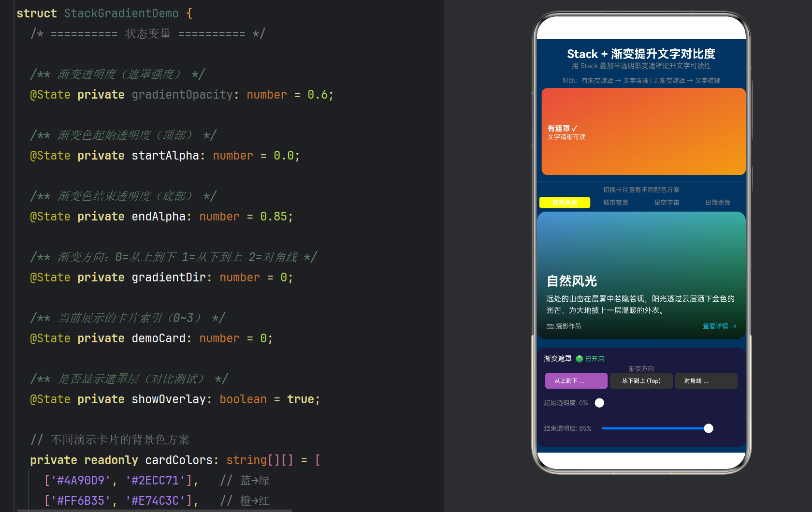Switch to the 日落余晖 tab
Screen dimensions: 812x512
click(x=718, y=203)
